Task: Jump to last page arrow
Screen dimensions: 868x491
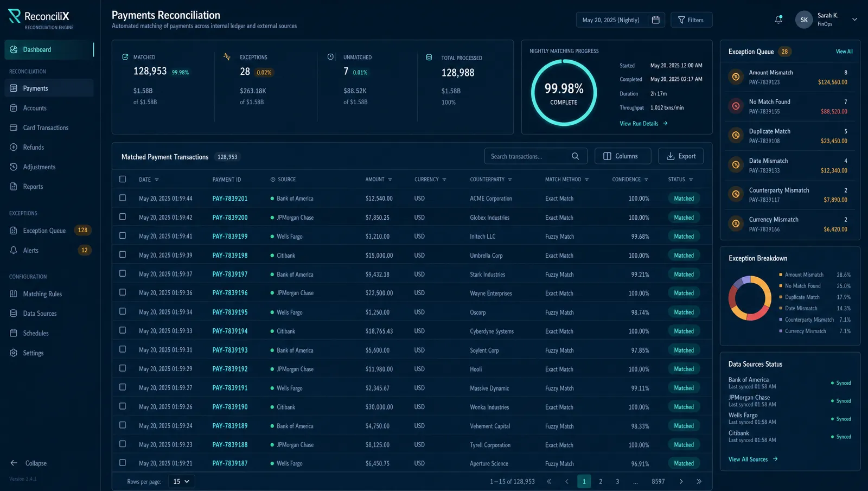Action: pyautogui.click(x=699, y=481)
